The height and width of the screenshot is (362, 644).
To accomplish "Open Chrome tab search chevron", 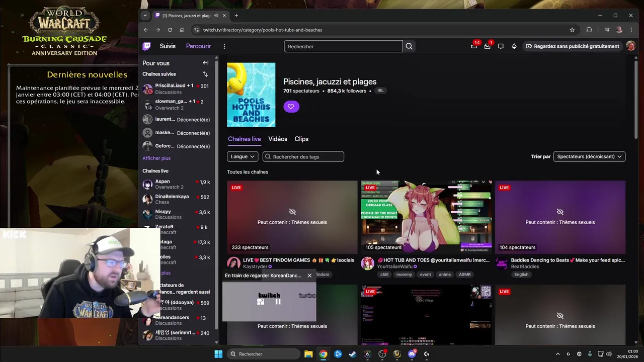I will tap(145, 16).
